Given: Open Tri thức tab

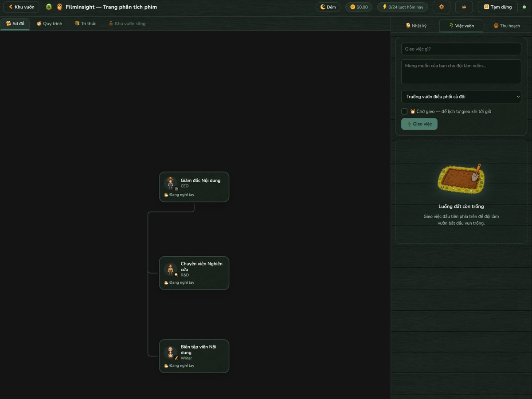Looking at the screenshot, I should [85, 23].
